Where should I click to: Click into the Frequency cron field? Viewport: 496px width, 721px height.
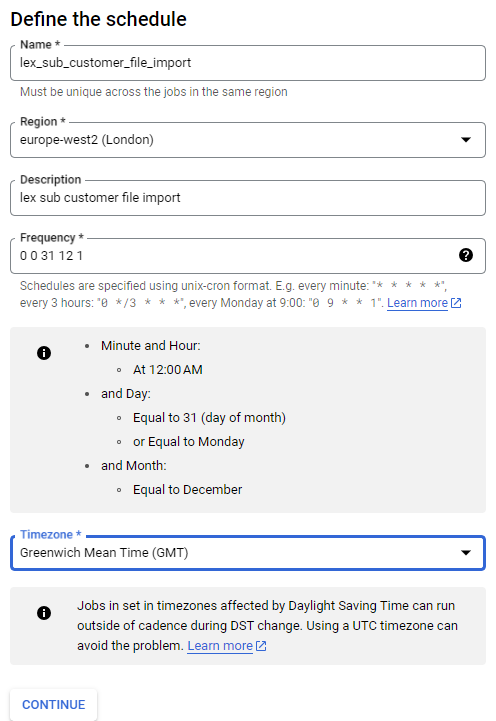click(234, 256)
